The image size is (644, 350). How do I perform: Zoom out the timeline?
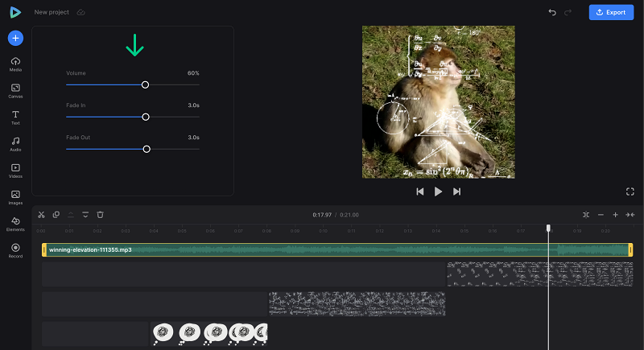click(601, 215)
